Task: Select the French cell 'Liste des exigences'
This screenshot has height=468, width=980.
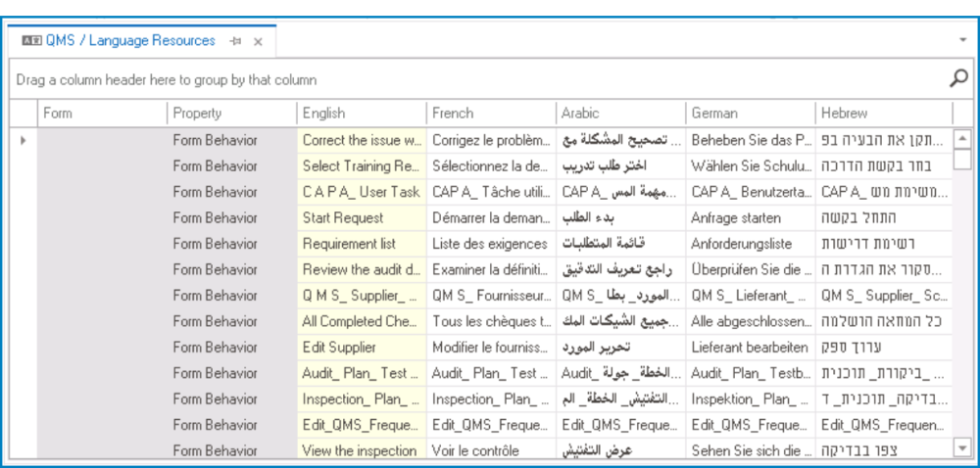Action: click(490, 244)
